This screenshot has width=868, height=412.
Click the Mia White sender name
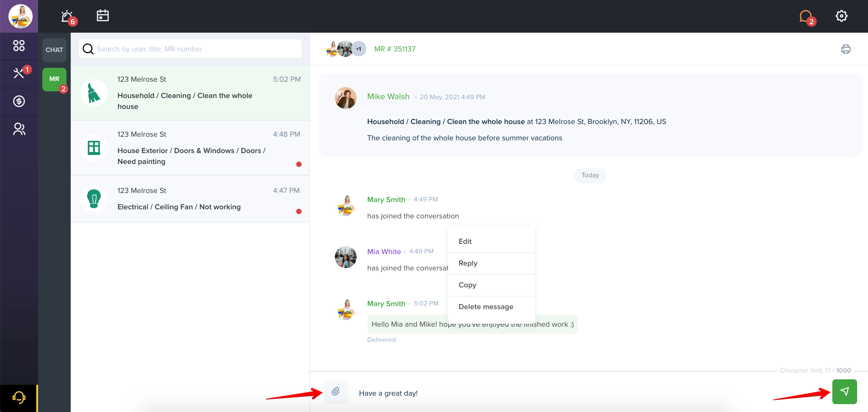(x=384, y=251)
